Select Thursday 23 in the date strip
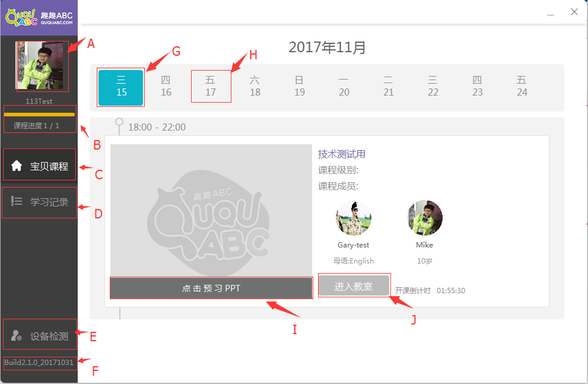This screenshot has width=588, height=384. pyautogui.click(x=477, y=86)
